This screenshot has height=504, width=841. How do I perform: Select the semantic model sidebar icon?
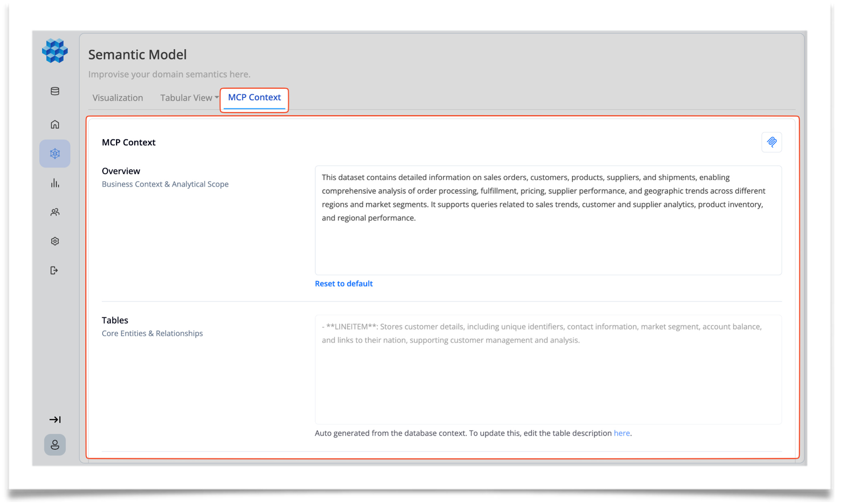click(55, 154)
